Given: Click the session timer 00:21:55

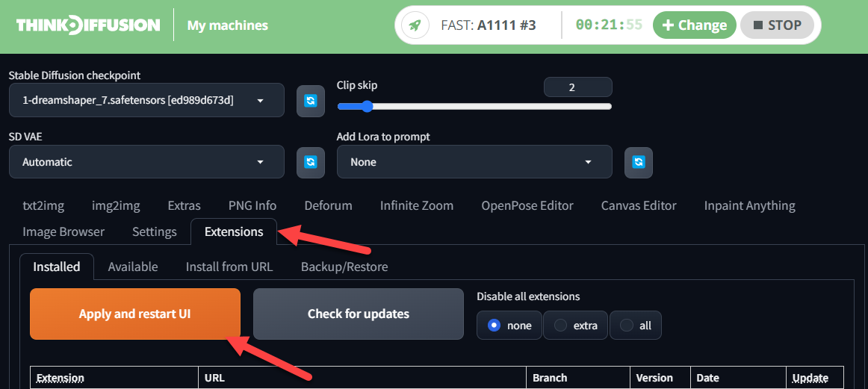Looking at the screenshot, I should [x=609, y=25].
